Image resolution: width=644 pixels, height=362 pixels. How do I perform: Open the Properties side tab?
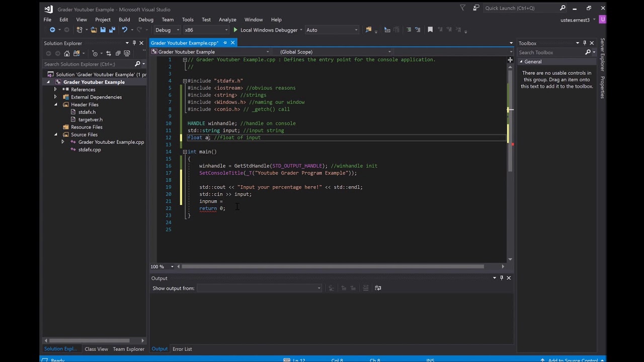(602, 87)
